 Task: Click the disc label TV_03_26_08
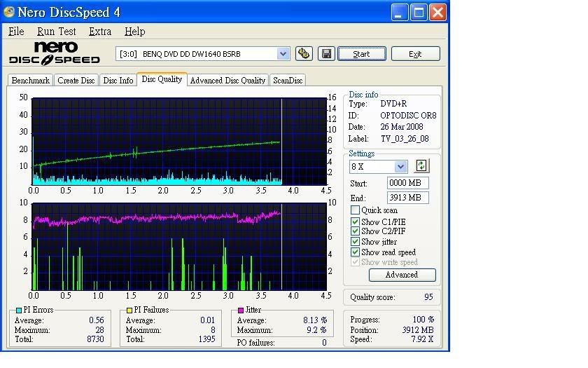pyautogui.click(x=405, y=139)
